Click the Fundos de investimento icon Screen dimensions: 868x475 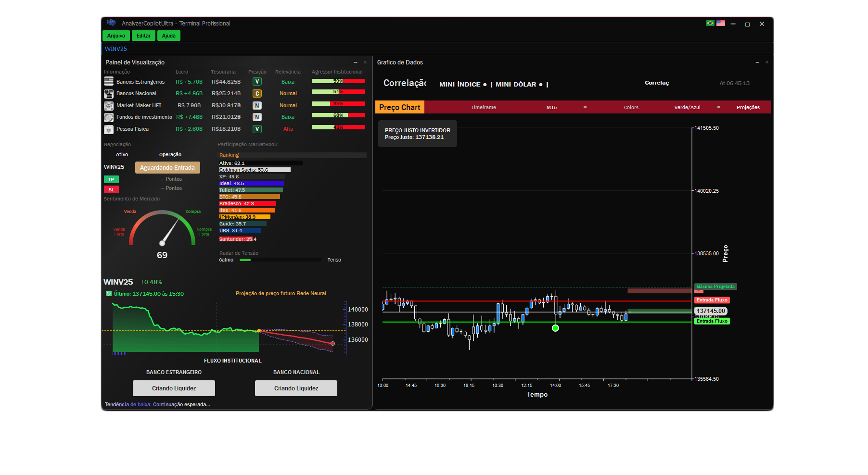tap(108, 117)
